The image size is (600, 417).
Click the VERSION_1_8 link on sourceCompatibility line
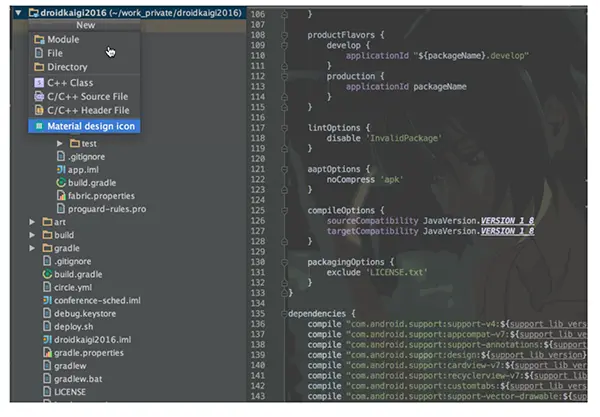click(x=507, y=221)
